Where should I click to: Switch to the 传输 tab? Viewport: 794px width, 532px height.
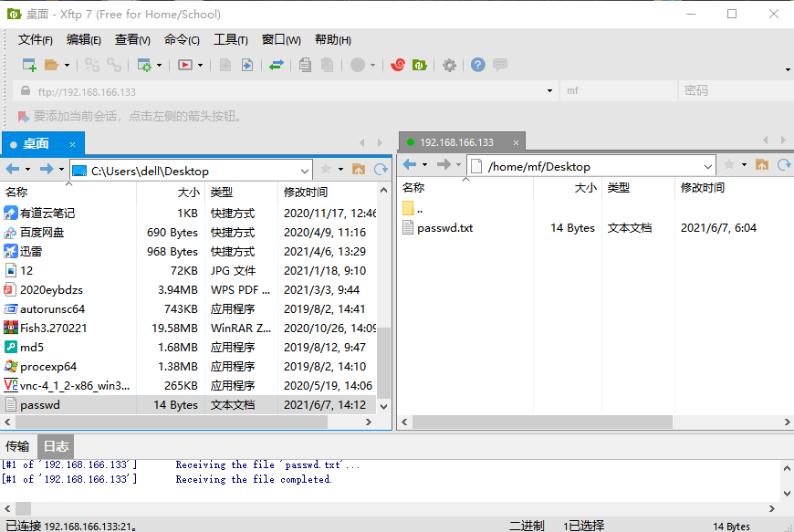coord(17,446)
